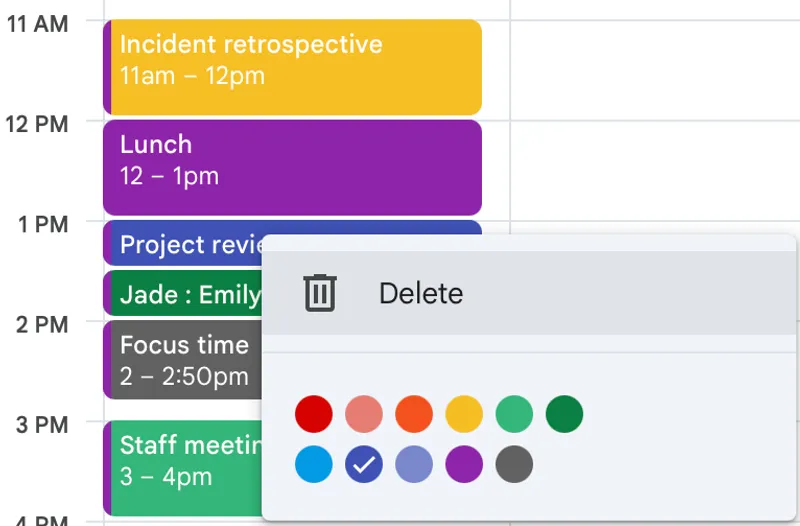Select Delete in the context menu
Image resolution: width=800 pixels, height=526 pixels.
pos(420,293)
